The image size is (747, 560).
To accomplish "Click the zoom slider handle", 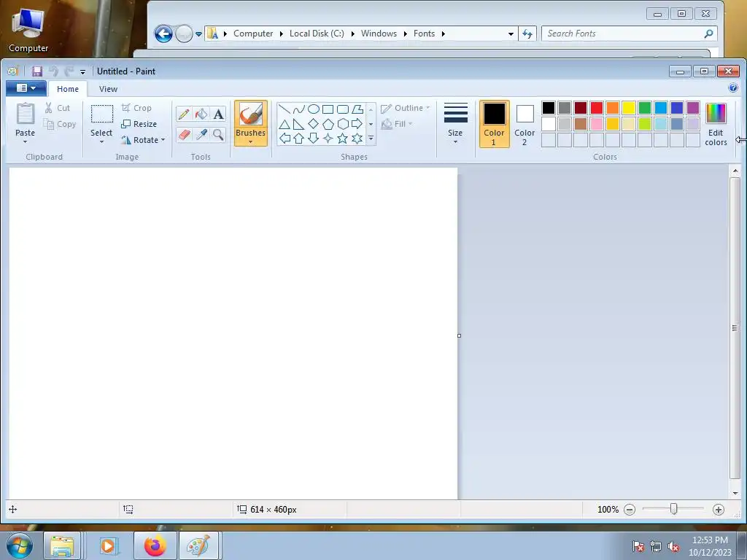I will 673,509.
